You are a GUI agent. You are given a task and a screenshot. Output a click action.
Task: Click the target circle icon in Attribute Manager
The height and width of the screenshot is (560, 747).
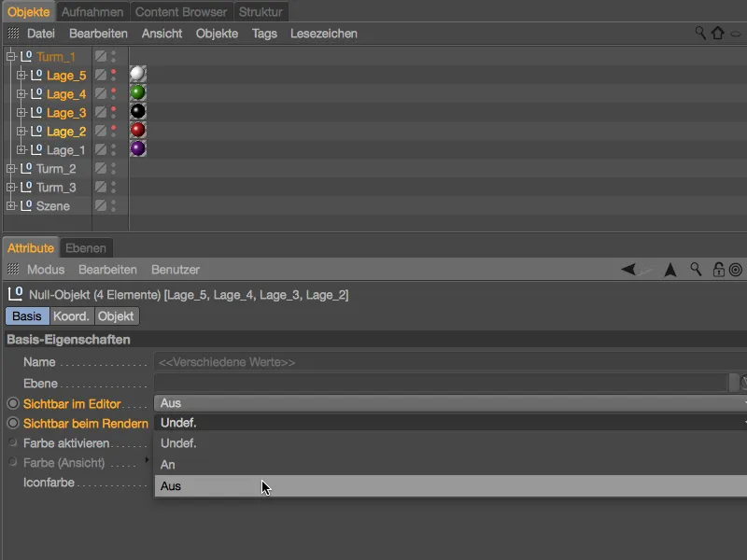coord(736,270)
